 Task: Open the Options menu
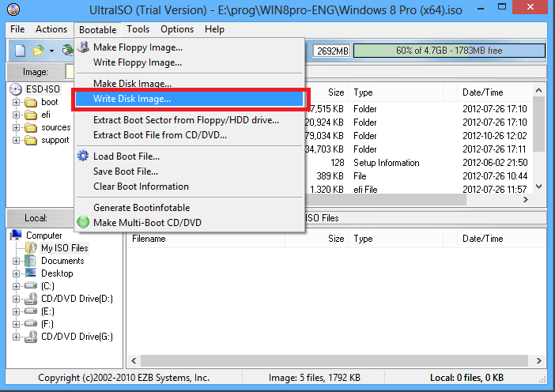tap(177, 29)
